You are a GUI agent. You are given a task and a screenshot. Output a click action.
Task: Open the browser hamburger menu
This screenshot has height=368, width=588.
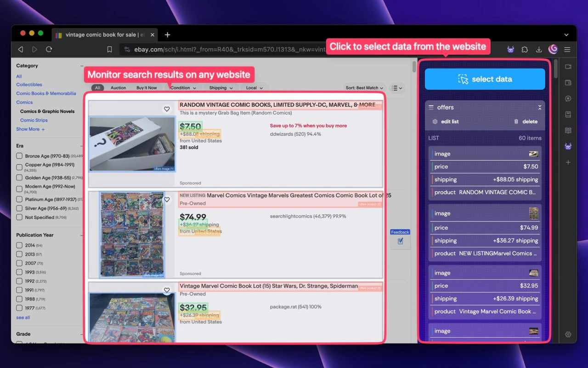567,49
